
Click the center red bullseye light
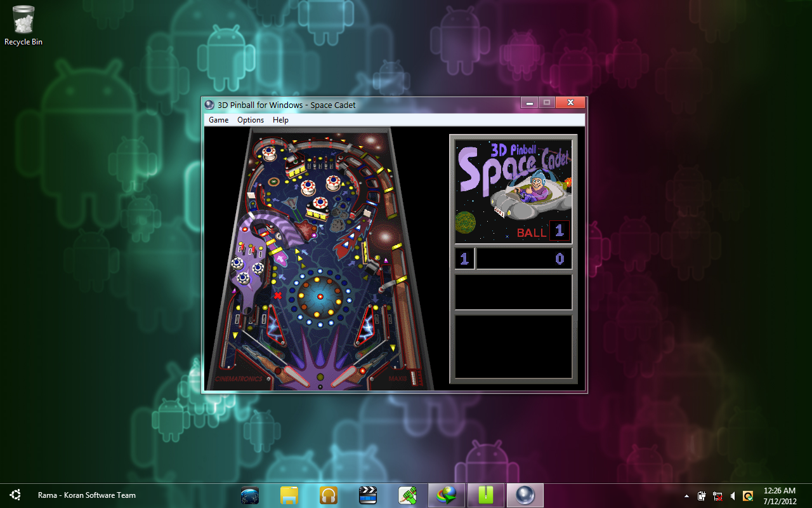[320, 297]
